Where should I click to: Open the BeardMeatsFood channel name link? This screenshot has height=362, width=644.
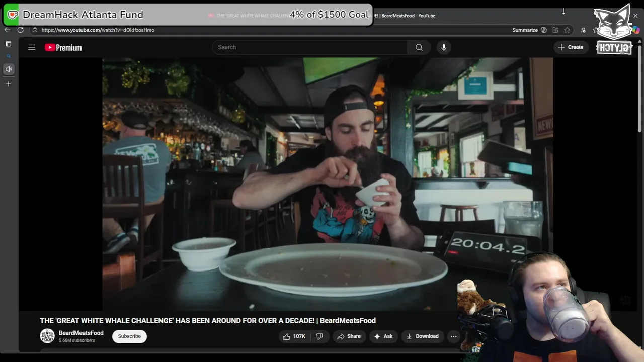[81, 333]
